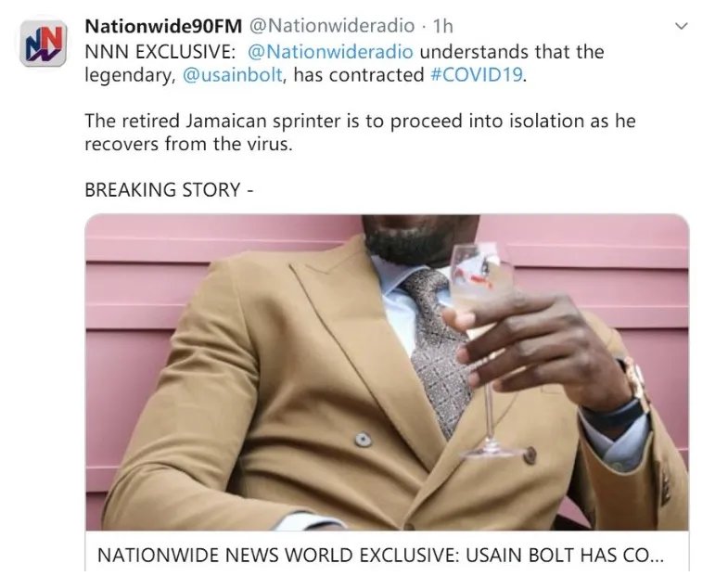Open the tweet options chevron menu
The image size is (728, 576).
point(683,26)
